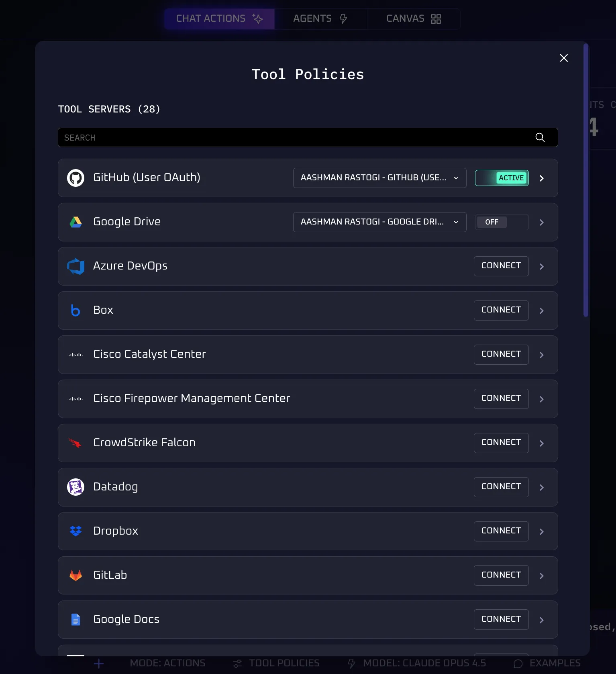This screenshot has height=674, width=616.
Task: Connect Cisco Catalyst Center
Action: 501,354
